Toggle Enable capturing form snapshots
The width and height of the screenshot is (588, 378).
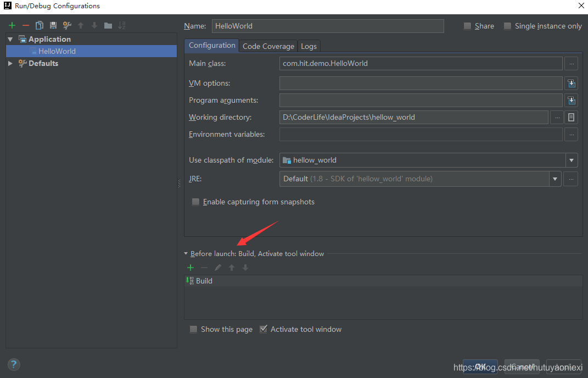[195, 202]
